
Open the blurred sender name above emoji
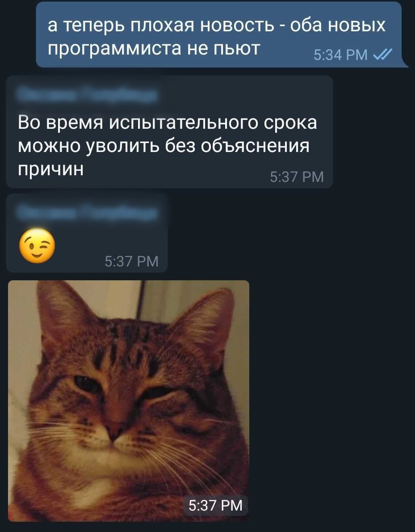(x=87, y=212)
